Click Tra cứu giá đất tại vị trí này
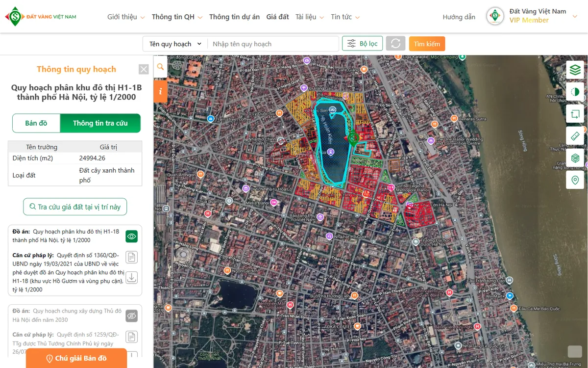Viewport: 588px width, 368px height. 75,207
